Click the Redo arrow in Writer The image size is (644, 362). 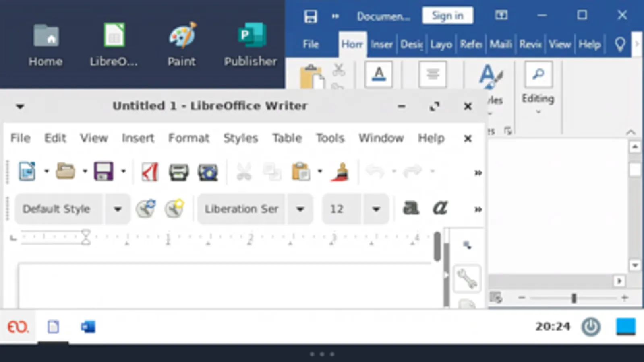412,172
